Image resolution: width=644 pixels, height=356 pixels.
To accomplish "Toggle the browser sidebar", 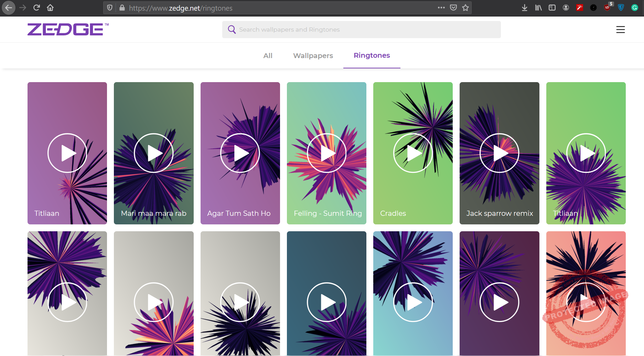I will point(552,7).
